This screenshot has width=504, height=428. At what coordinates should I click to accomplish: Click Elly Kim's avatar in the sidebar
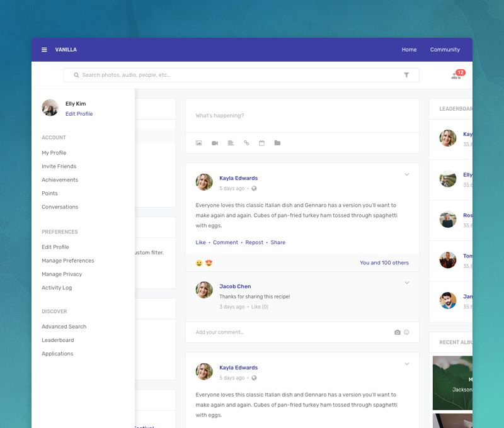[50, 108]
